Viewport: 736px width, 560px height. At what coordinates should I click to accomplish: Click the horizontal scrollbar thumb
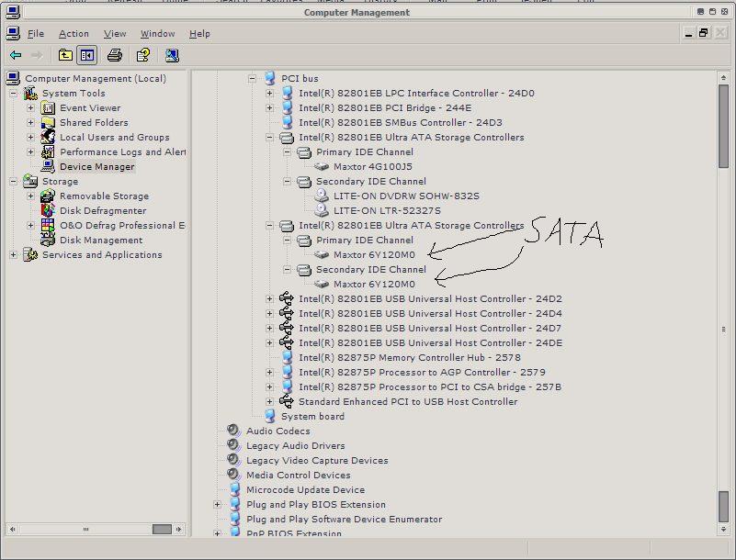tap(164, 528)
